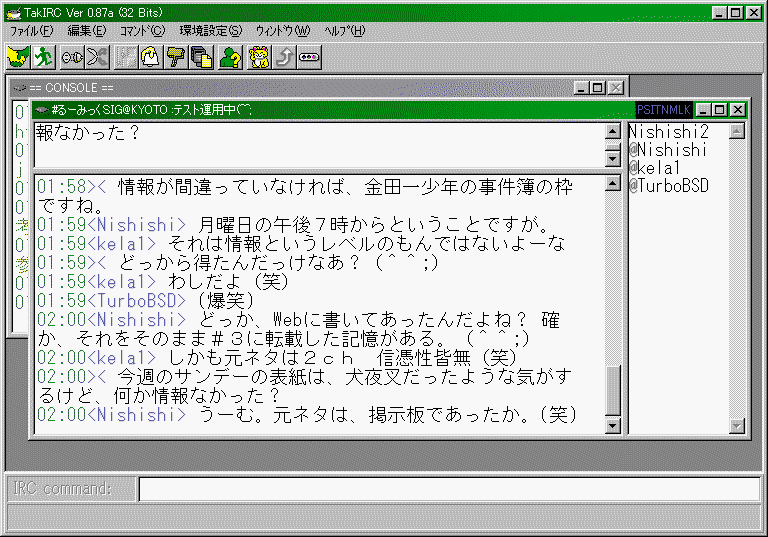Select user Nishishi2 in the nick list
The image size is (768, 537).
[668, 132]
